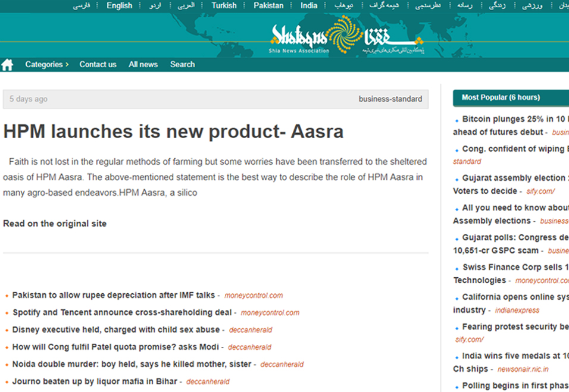Click newsonair.nic.in source link

523,369
